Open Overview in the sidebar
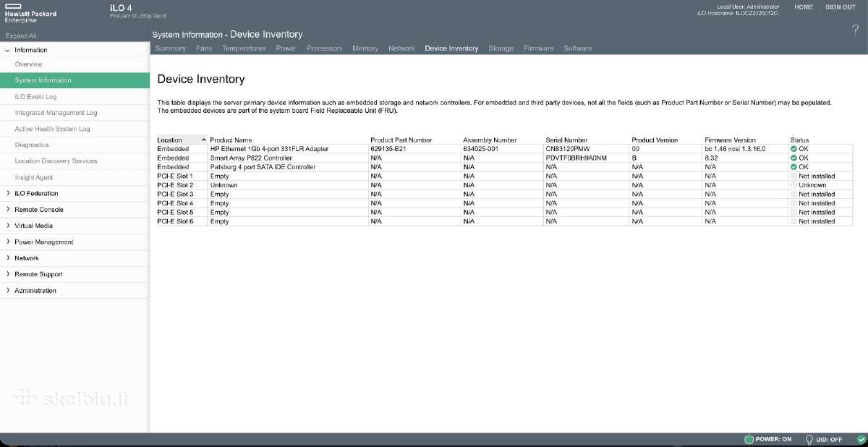 pos(29,64)
